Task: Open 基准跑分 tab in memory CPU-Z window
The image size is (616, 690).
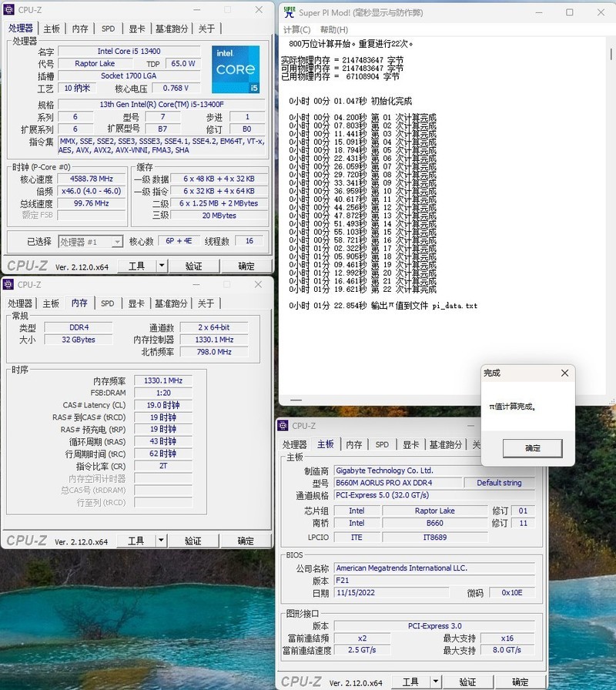Action: pos(171,303)
